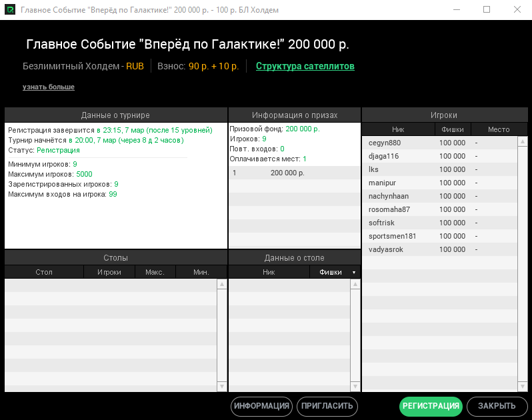Sort players list by Место column header

coord(498,129)
